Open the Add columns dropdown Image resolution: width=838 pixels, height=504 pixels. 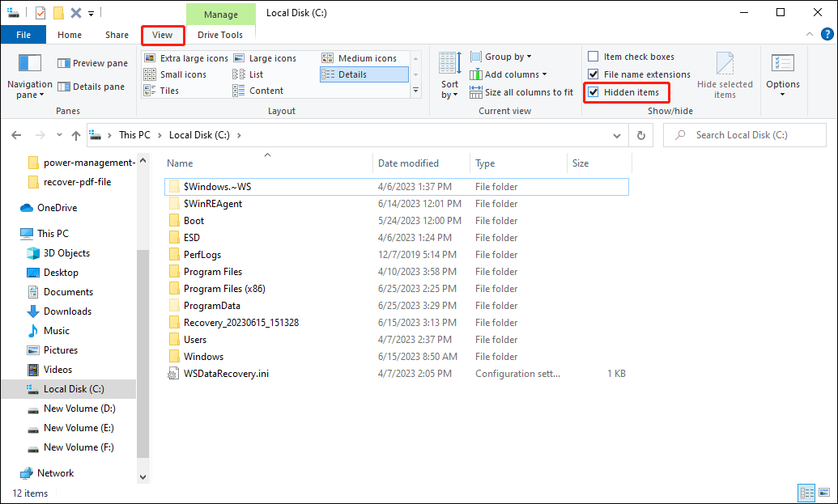tap(508, 74)
